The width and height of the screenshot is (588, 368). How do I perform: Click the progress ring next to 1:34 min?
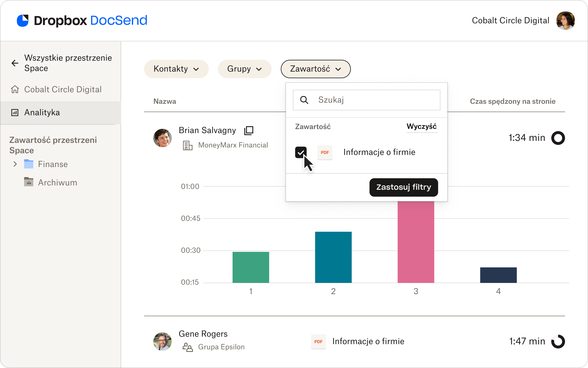pyautogui.click(x=558, y=138)
